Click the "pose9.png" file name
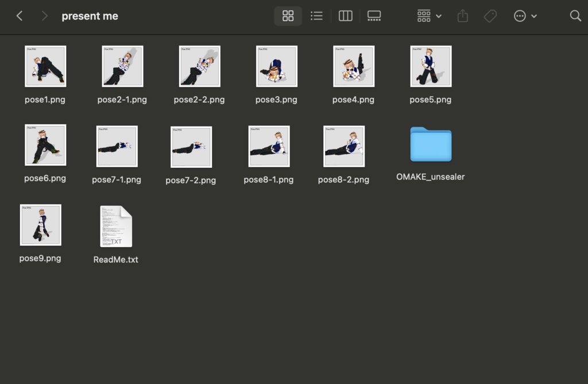Screen dimensions: 588x384 [x=40, y=258]
